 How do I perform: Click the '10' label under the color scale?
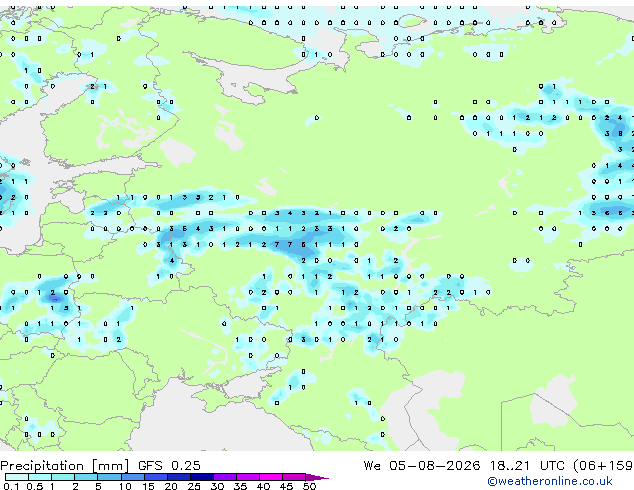point(125,486)
